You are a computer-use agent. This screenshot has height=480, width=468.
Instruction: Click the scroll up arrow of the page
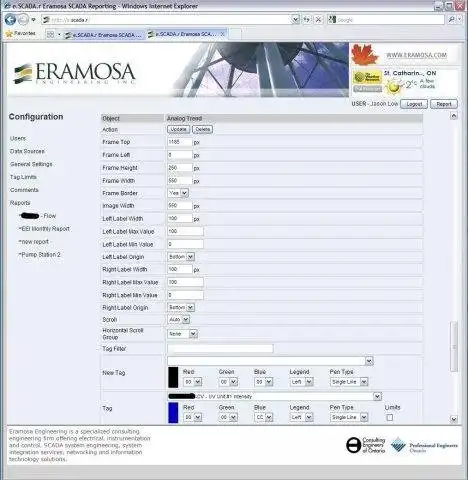(454, 116)
